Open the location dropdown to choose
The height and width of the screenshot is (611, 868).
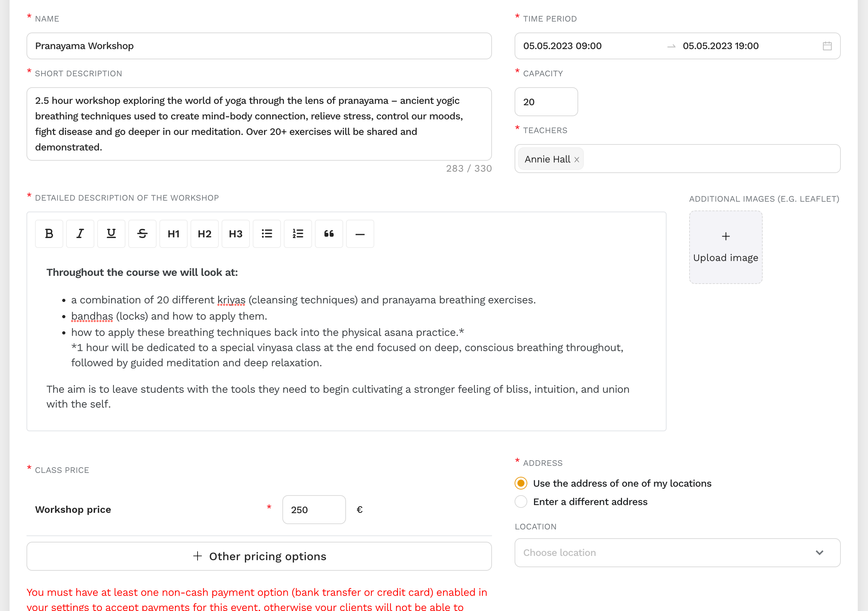pos(678,552)
